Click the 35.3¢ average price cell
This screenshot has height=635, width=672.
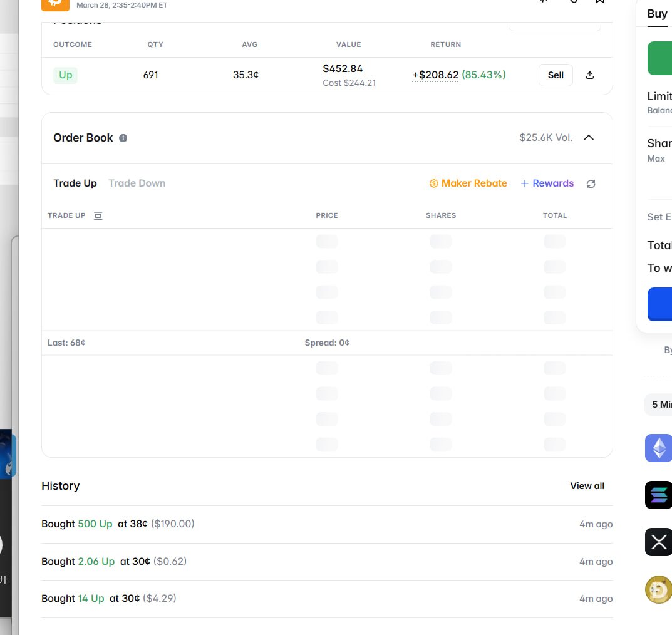tap(246, 75)
